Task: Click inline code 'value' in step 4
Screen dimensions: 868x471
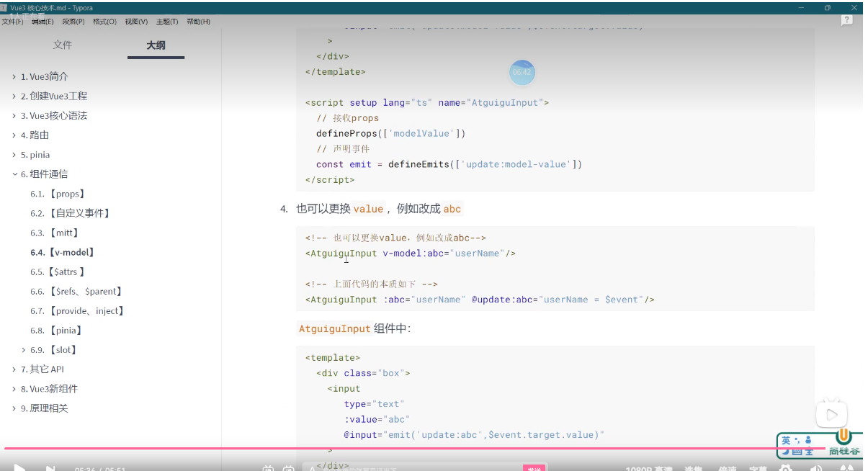Action: (368, 209)
